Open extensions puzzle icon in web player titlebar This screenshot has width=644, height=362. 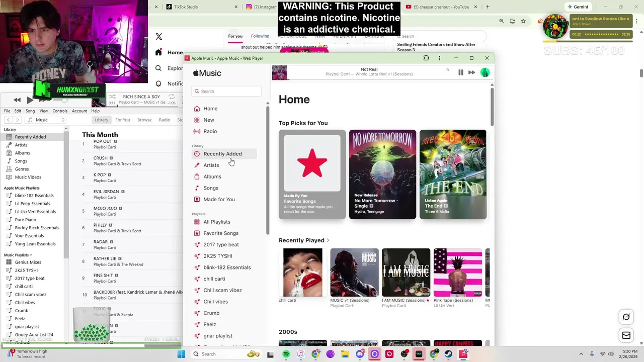[x=426, y=58]
